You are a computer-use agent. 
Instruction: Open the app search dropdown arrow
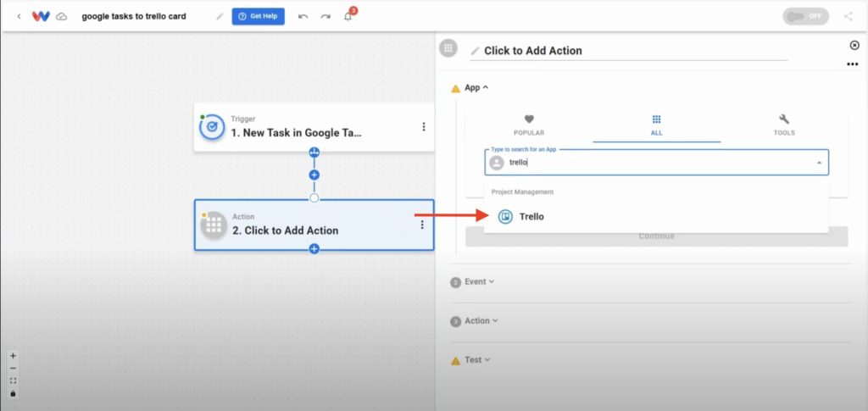coord(819,164)
